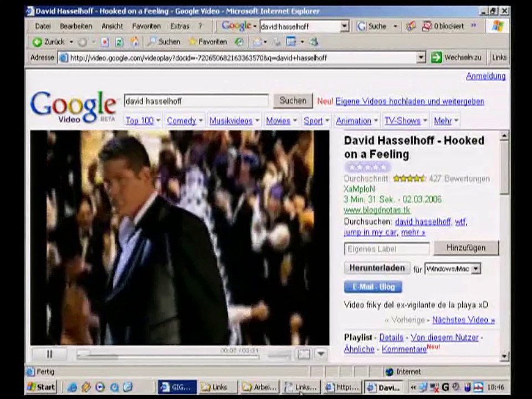Refresh the page with the green reload icon
The width and height of the screenshot is (532, 399).
(x=119, y=42)
